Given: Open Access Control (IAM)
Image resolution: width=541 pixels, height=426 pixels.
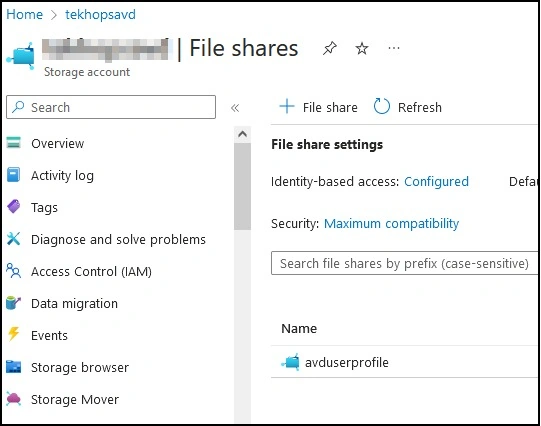Looking at the screenshot, I should (91, 271).
